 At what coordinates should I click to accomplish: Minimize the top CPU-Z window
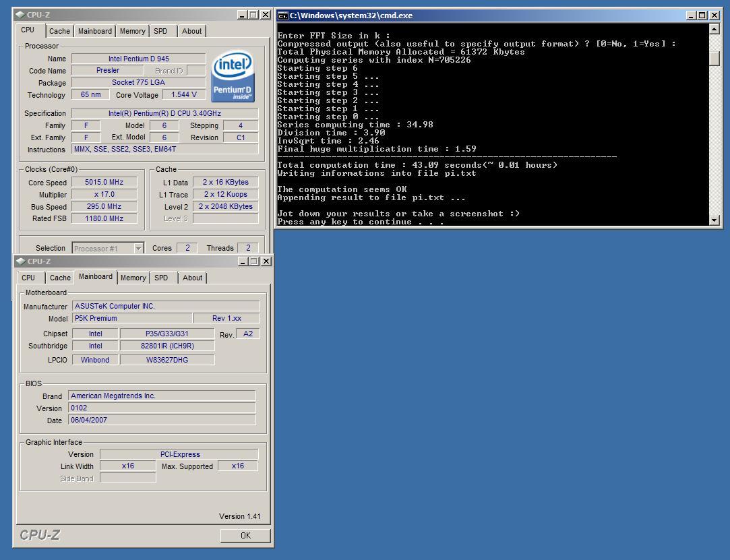(242, 14)
